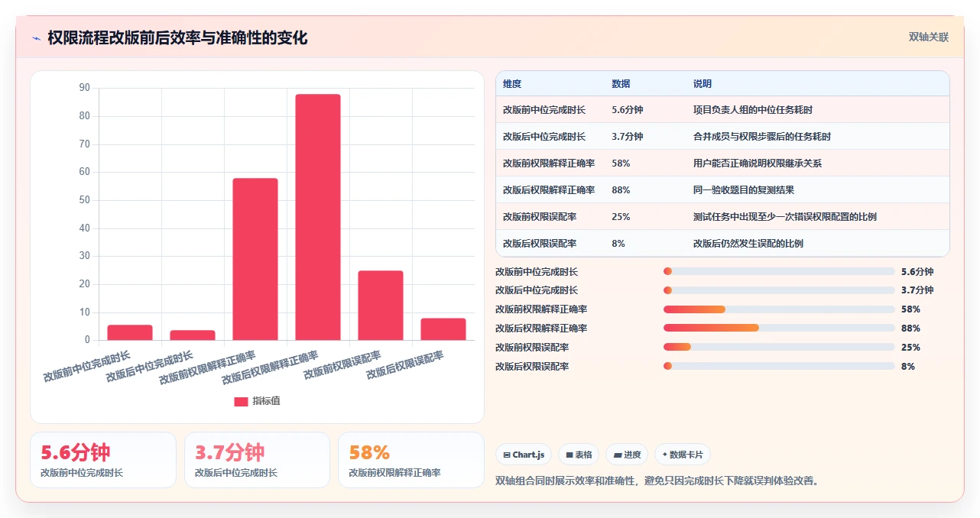
Task: Click the 5.6分钟 table cell
Action: point(628,110)
